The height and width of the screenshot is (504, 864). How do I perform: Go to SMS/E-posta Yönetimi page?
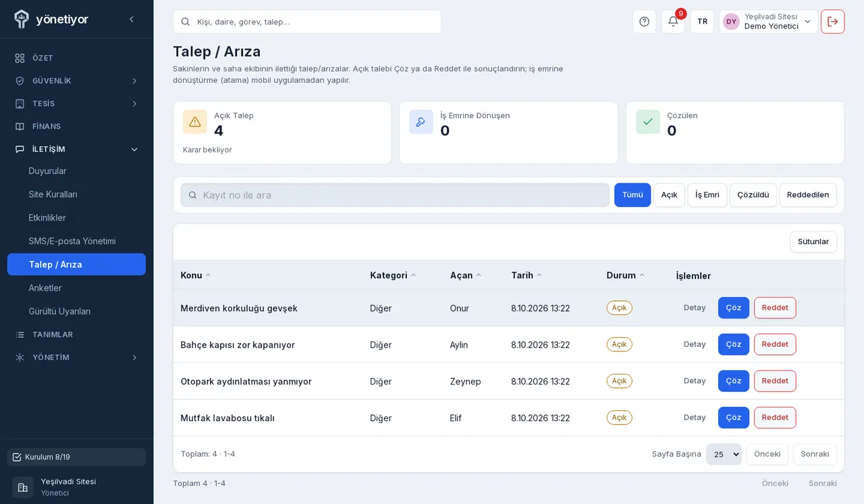(x=76, y=242)
